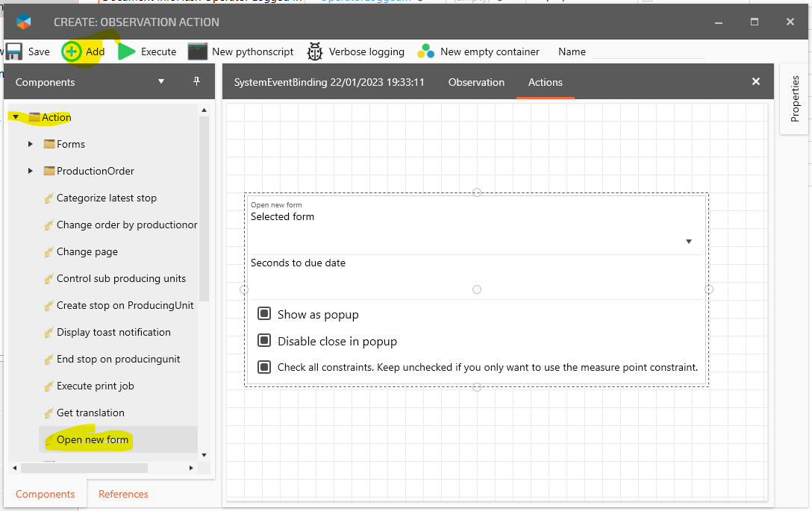Expand the Forms folder
Image resolution: width=812 pixels, height=511 pixels.
(30, 144)
